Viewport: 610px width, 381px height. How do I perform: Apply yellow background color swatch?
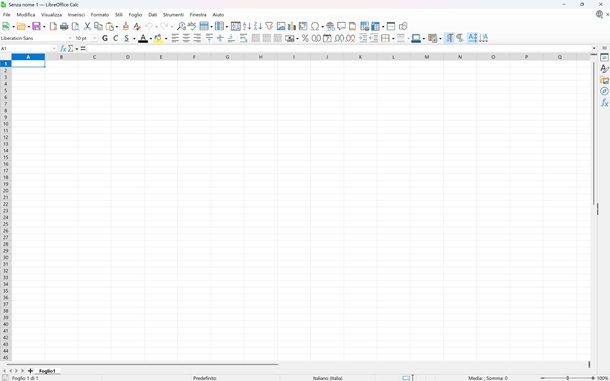pyautogui.click(x=158, y=38)
